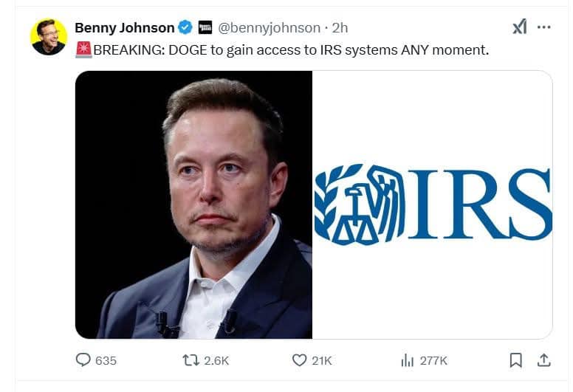The image size is (573, 392).
Task: Open the Benny Johnson display name link
Action: [x=124, y=28]
